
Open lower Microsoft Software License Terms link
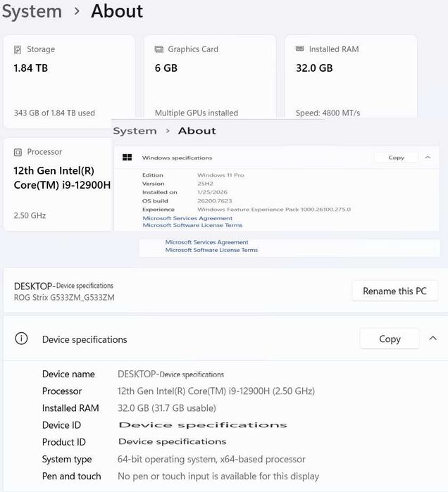click(x=211, y=250)
